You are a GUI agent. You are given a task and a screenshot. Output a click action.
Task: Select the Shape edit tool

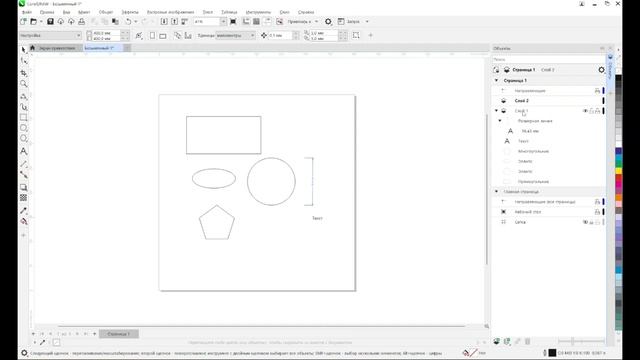click(24, 61)
